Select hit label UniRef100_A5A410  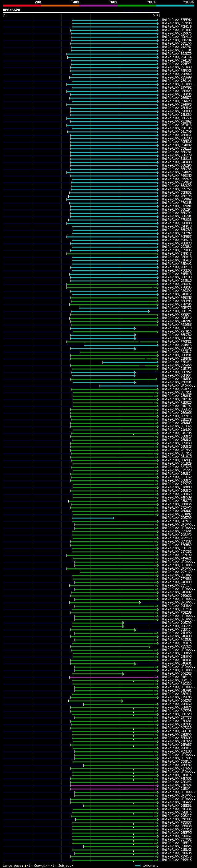pos(177,37)
